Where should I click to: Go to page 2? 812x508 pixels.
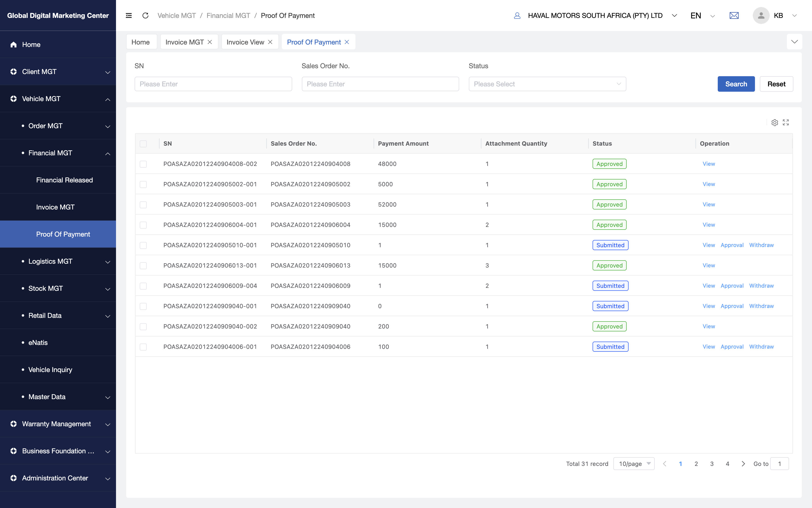tap(696, 464)
